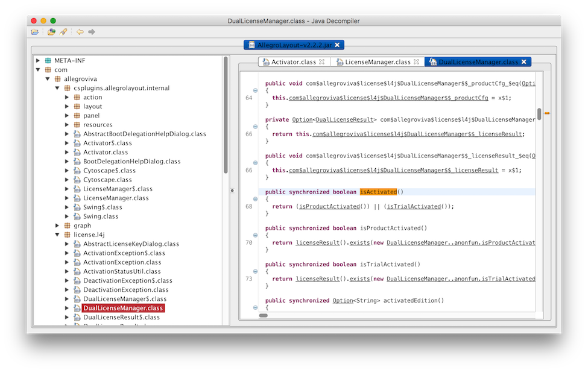The height and width of the screenshot is (372, 588).
Task: Expand the layout package
Action: pyautogui.click(x=67, y=107)
